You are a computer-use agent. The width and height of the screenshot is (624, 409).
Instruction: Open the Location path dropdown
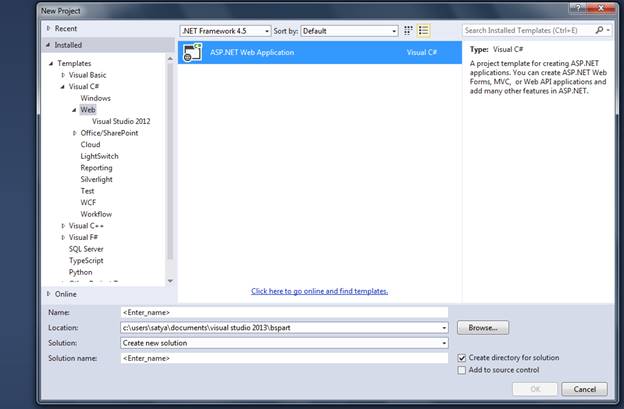[444, 328]
